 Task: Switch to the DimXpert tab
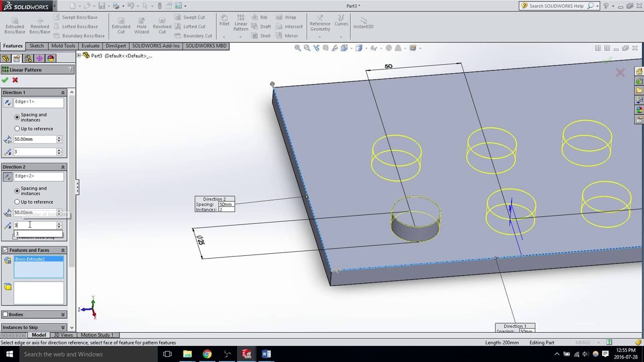coord(116,46)
